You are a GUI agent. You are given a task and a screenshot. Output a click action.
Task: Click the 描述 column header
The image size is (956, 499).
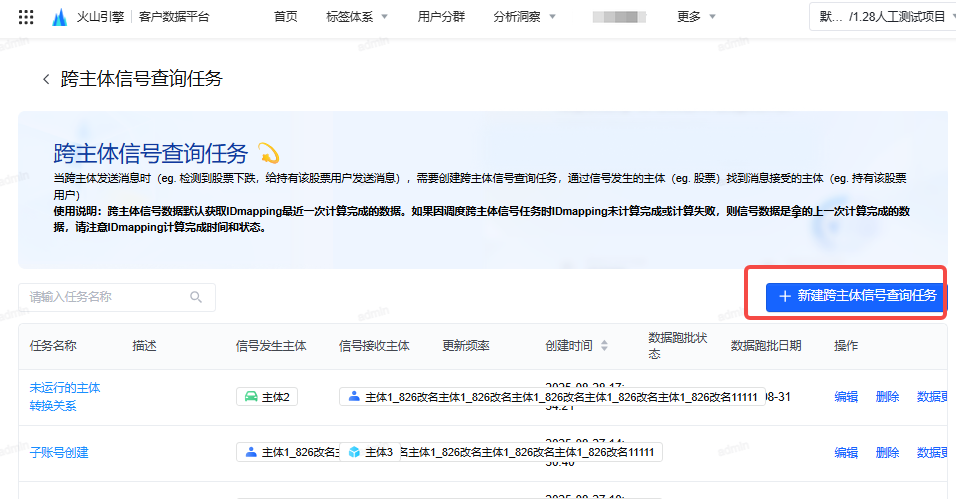tap(144, 346)
